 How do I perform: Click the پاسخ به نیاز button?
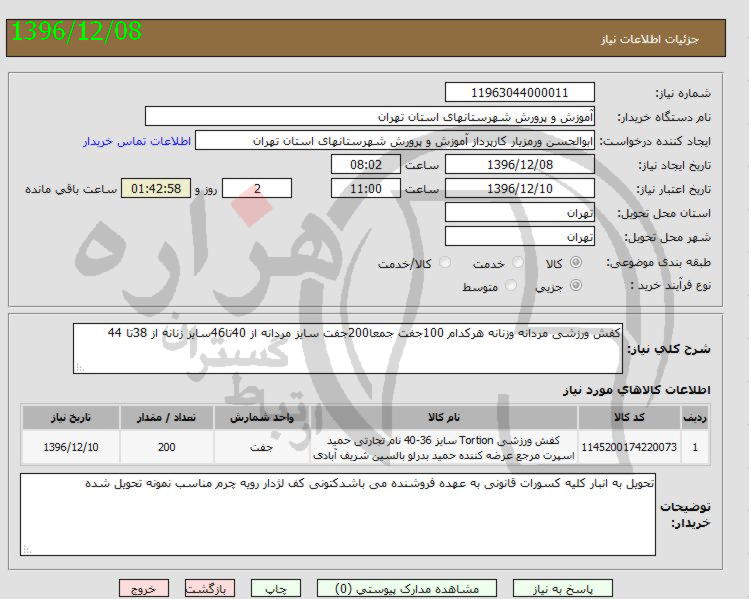(563, 589)
